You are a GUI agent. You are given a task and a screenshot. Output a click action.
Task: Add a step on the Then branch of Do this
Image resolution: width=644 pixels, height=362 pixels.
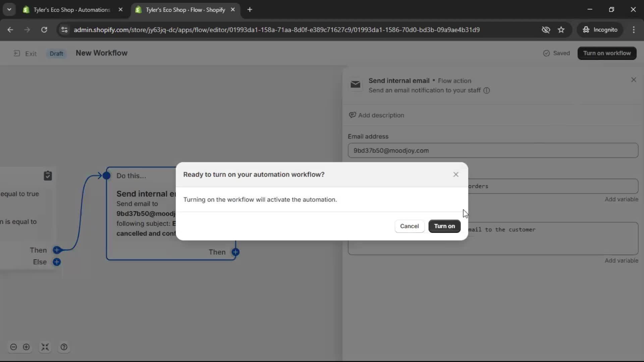(x=236, y=252)
